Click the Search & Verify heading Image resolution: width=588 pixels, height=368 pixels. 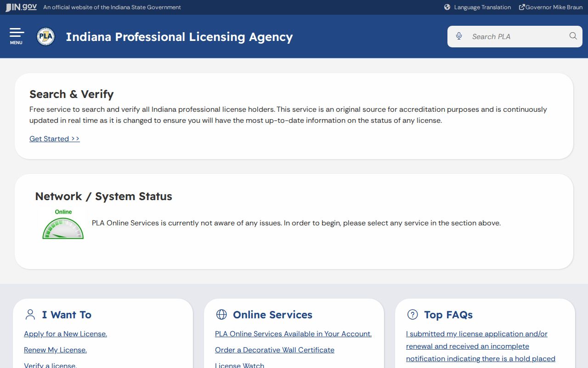[x=72, y=94]
